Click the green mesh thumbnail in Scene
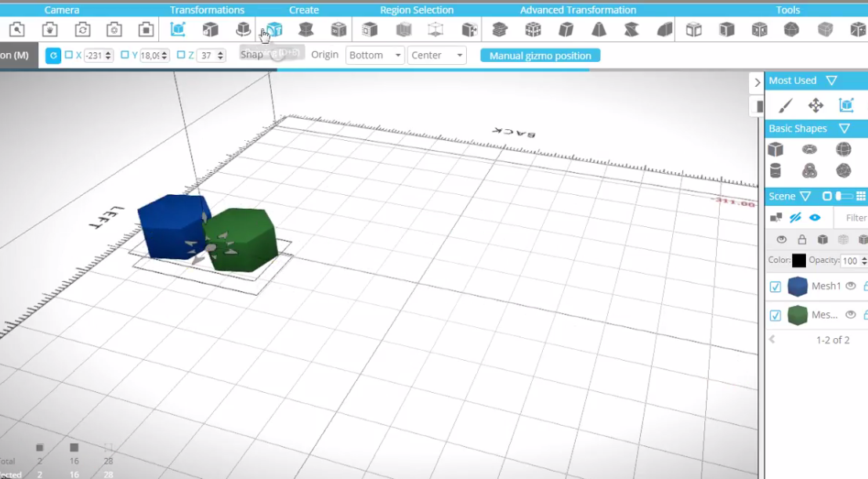The width and height of the screenshot is (868, 479). click(797, 315)
